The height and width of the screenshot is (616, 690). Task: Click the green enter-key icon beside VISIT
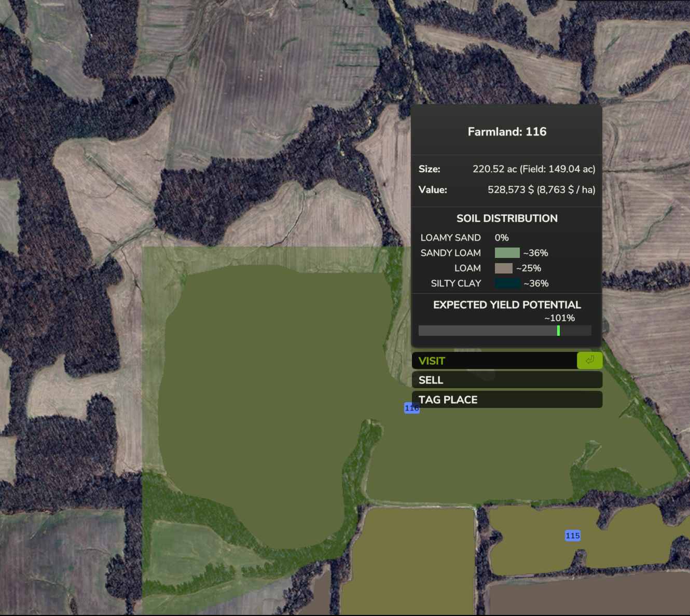(589, 360)
